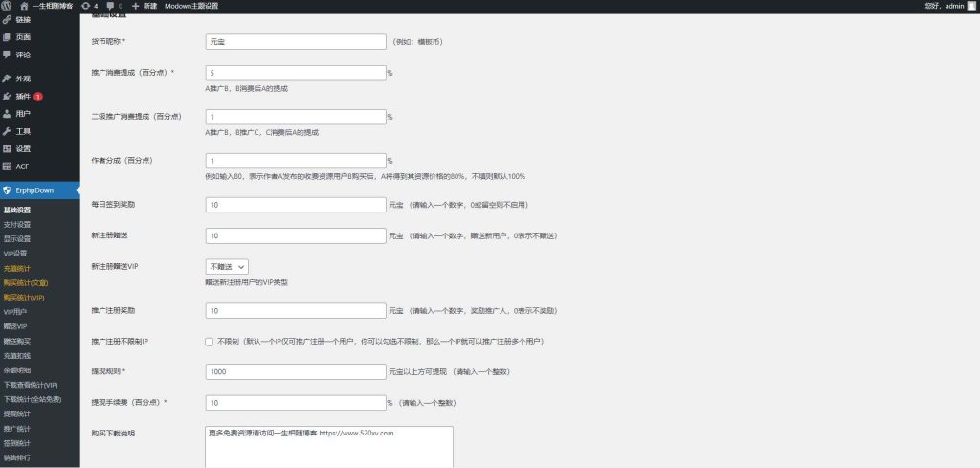The width and height of the screenshot is (980, 468).
Task: Open 销售排行 submenu item
Action: click(17, 457)
